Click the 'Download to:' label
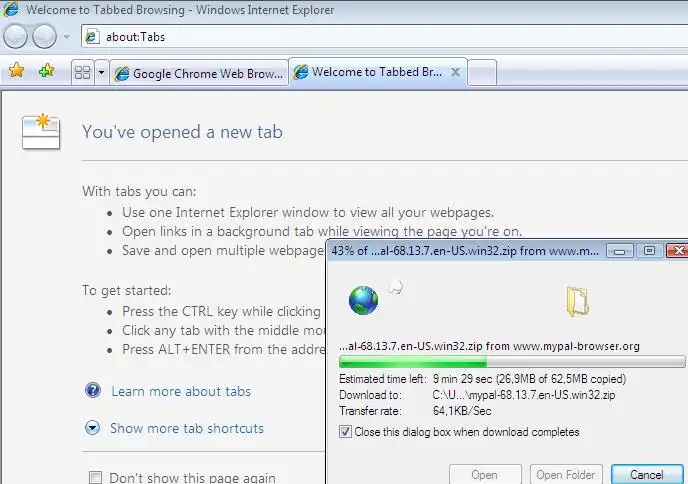 [370, 395]
